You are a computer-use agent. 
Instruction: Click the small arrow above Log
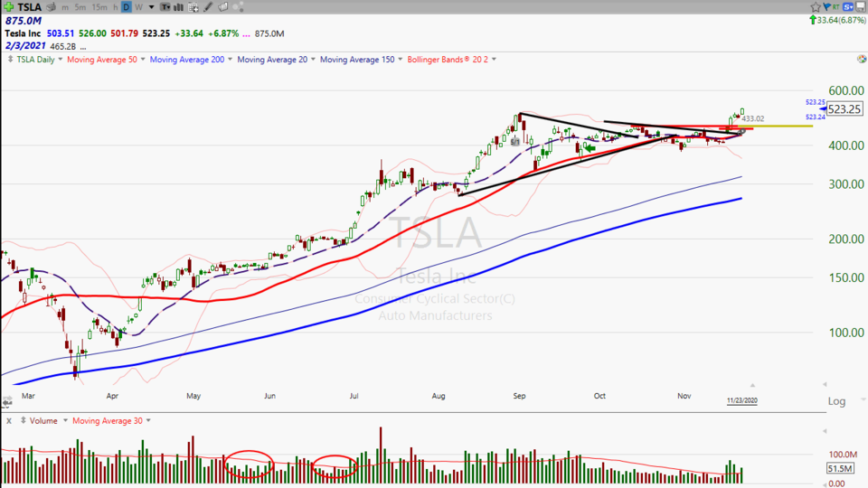825,384
